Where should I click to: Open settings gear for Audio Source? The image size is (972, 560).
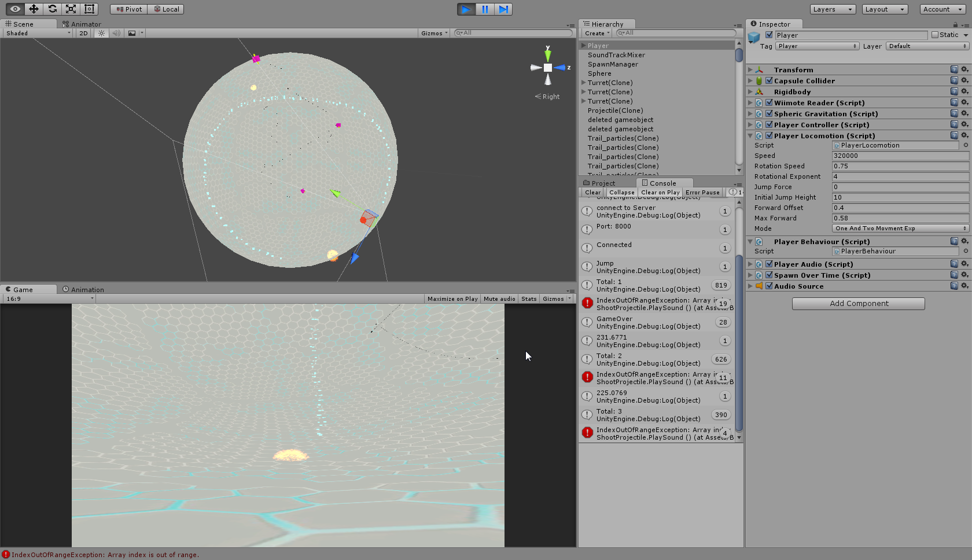click(x=964, y=286)
